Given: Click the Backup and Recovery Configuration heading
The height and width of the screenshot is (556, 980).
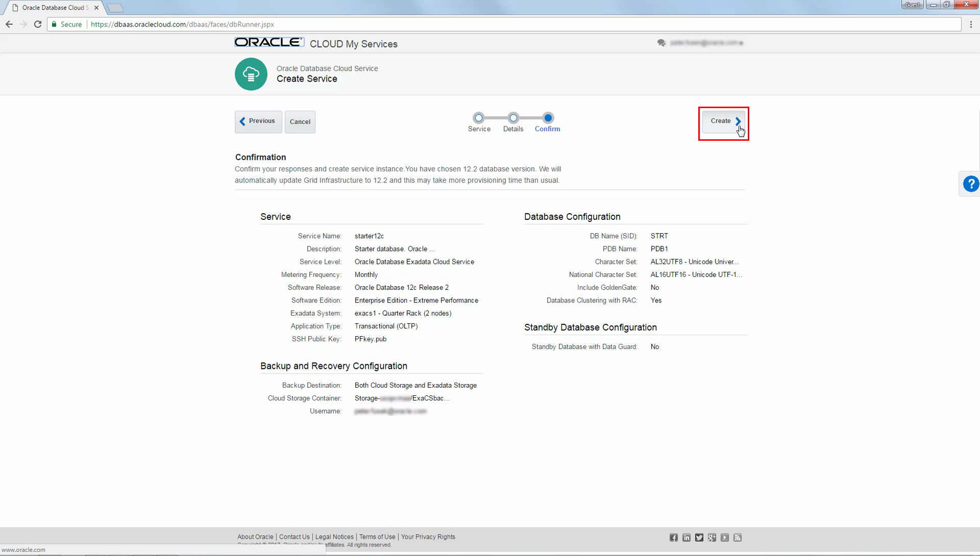Looking at the screenshot, I should coord(334,366).
